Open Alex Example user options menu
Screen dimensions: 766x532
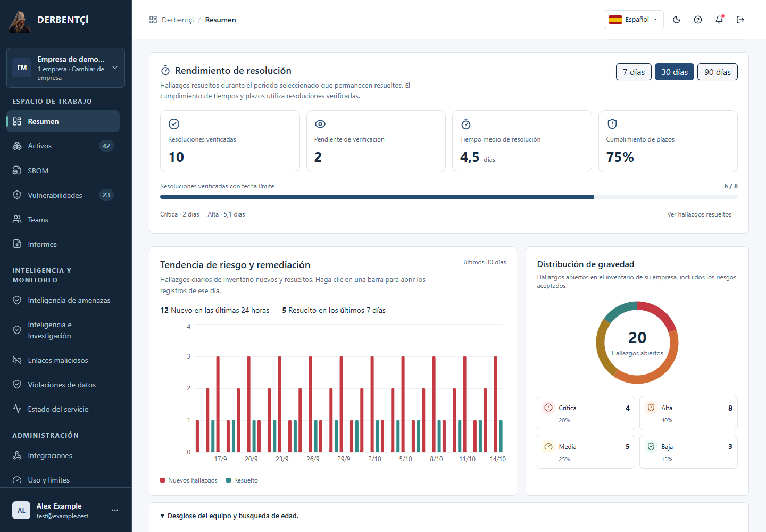115,510
